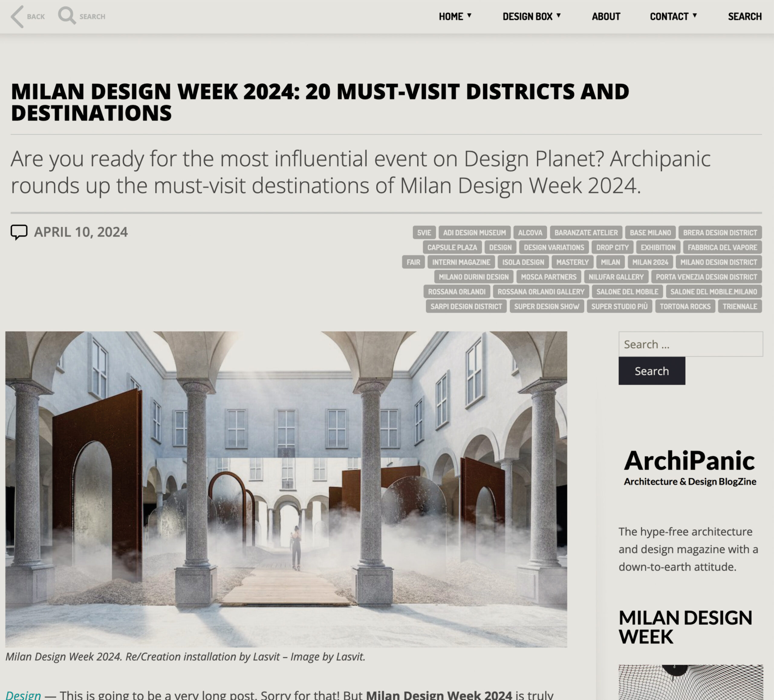Expand the Contact dropdown menu
Viewport: 774px width, 700px height.
[x=673, y=17]
